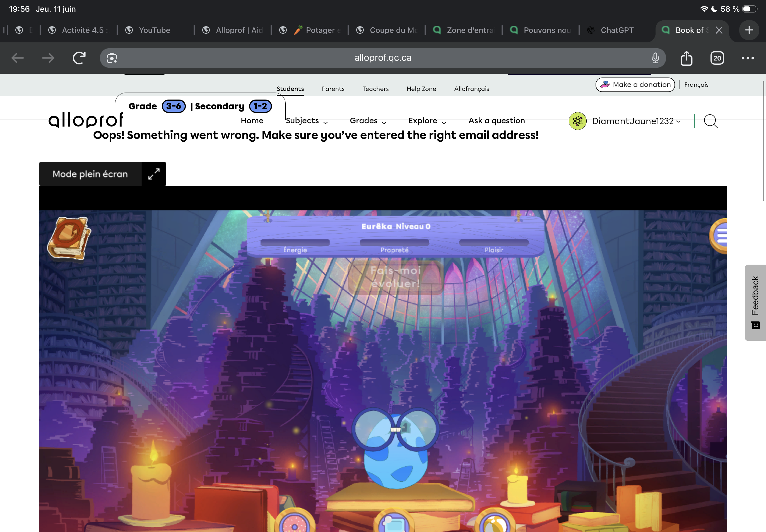Expand the Subjects menu
This screenshot has height=532, width=766.
coord(307,121)
